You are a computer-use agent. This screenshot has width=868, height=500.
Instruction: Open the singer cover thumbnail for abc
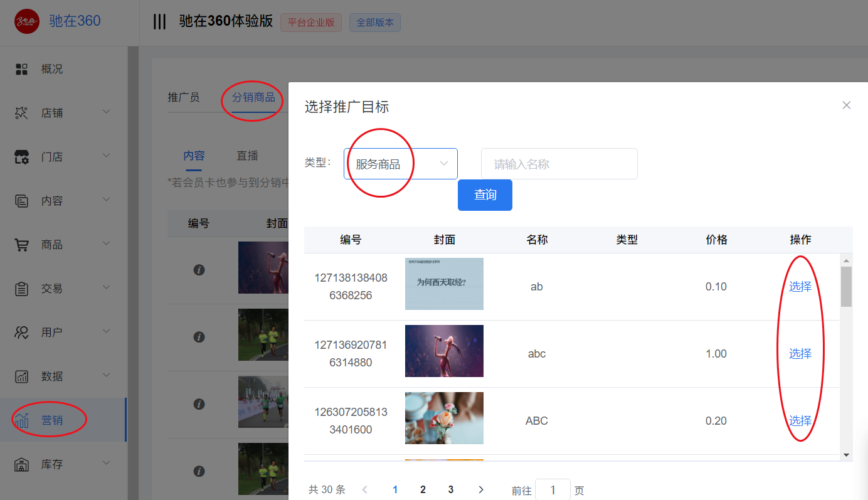click(x=444, y=351)
